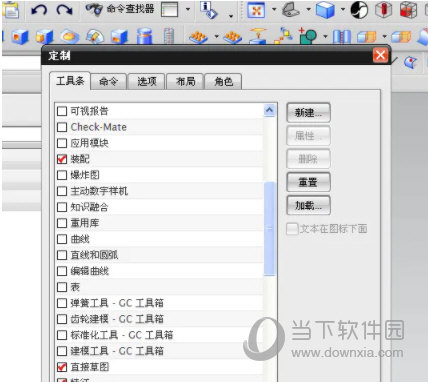
Task: Enable the 表 checkbox
Action: 62,287
